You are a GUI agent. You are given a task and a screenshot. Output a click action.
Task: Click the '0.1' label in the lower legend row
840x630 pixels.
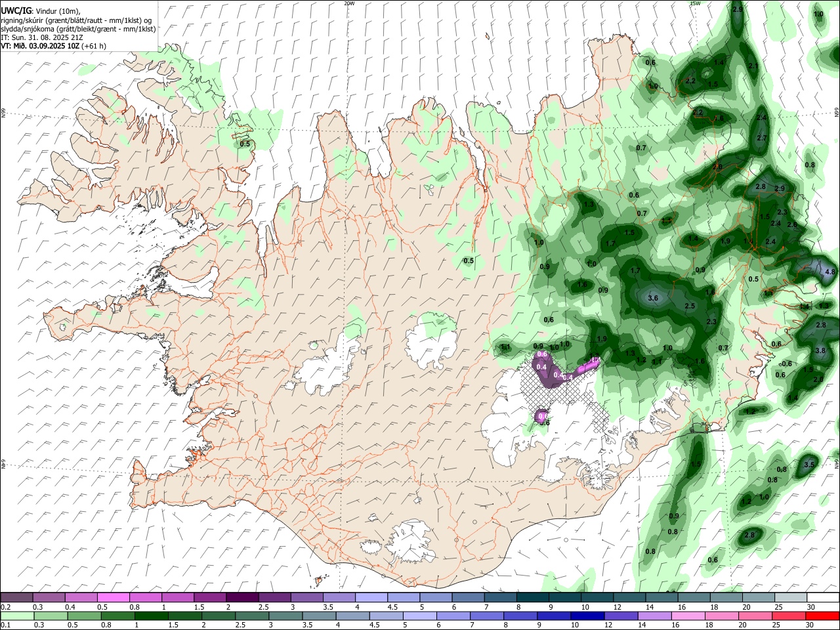pyautogui.click(x=5, y=625)
